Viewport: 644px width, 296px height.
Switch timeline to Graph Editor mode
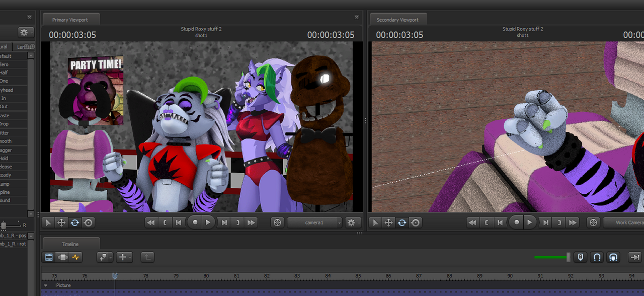(x=76, y=257)
